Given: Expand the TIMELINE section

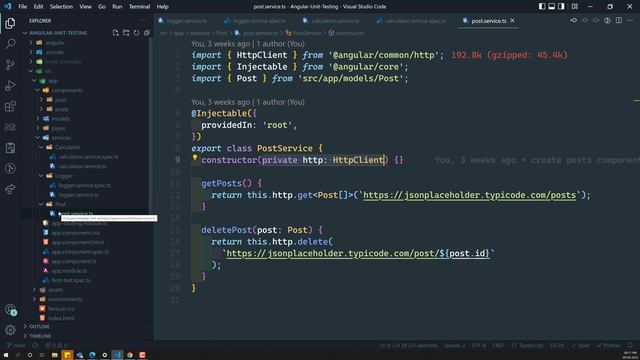Looking at the screenshot, I should tap(39, 336).
